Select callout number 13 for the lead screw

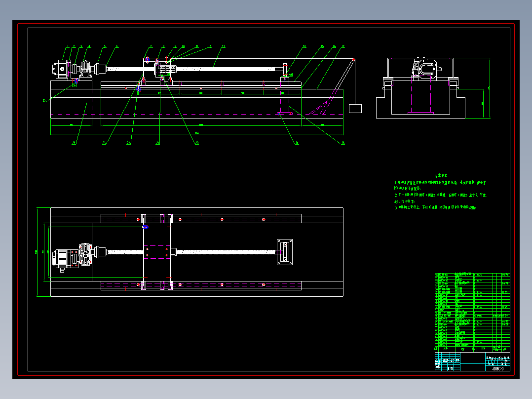point(223,46)
